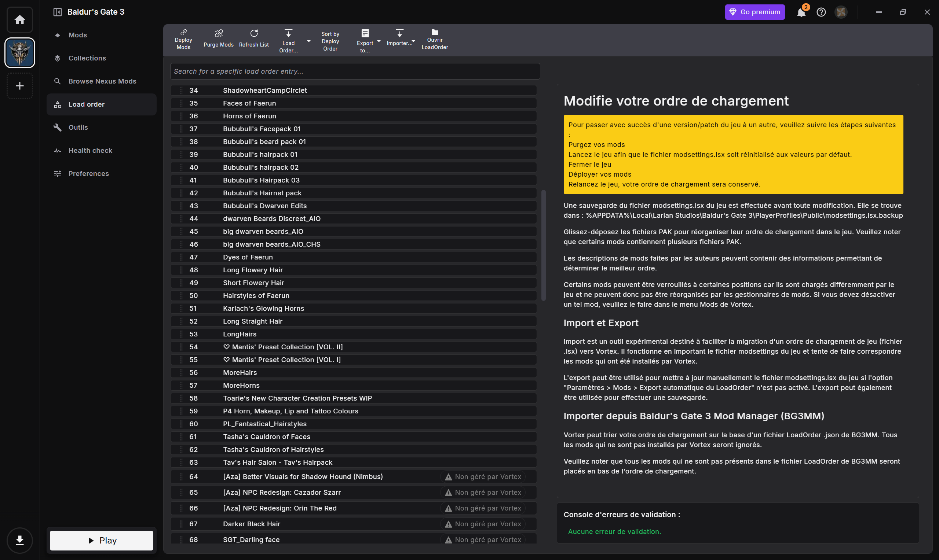
Task: Select Mantis' Preset Collection [VOL. II] entry
Action: click(x=353, y=347)
